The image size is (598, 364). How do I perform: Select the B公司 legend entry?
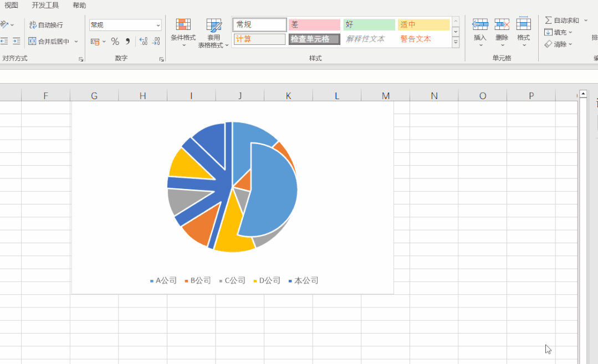pyautogui.click(x=198, y=280)
